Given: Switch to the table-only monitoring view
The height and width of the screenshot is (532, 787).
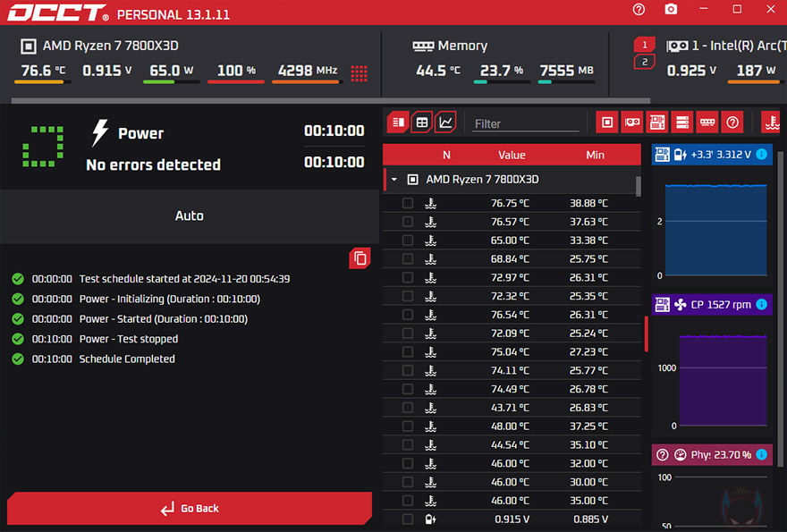Looking at the screenshot, I should point(422,122).
